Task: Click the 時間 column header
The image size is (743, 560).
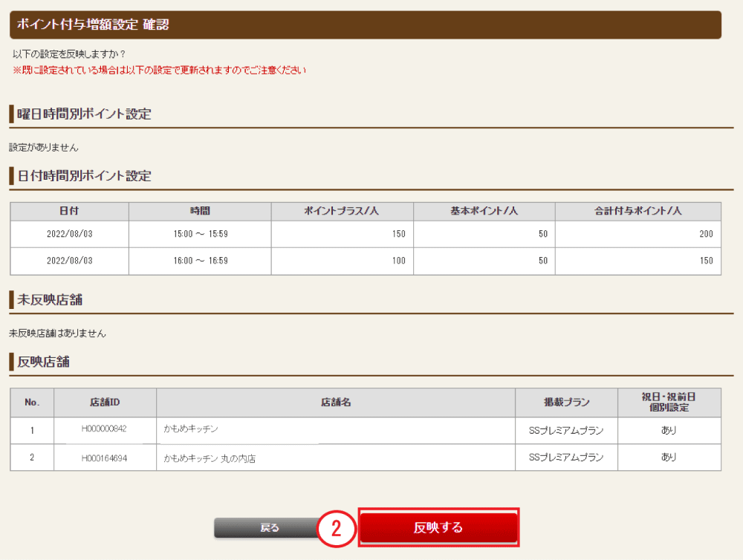Action: (x=200, y=212)
